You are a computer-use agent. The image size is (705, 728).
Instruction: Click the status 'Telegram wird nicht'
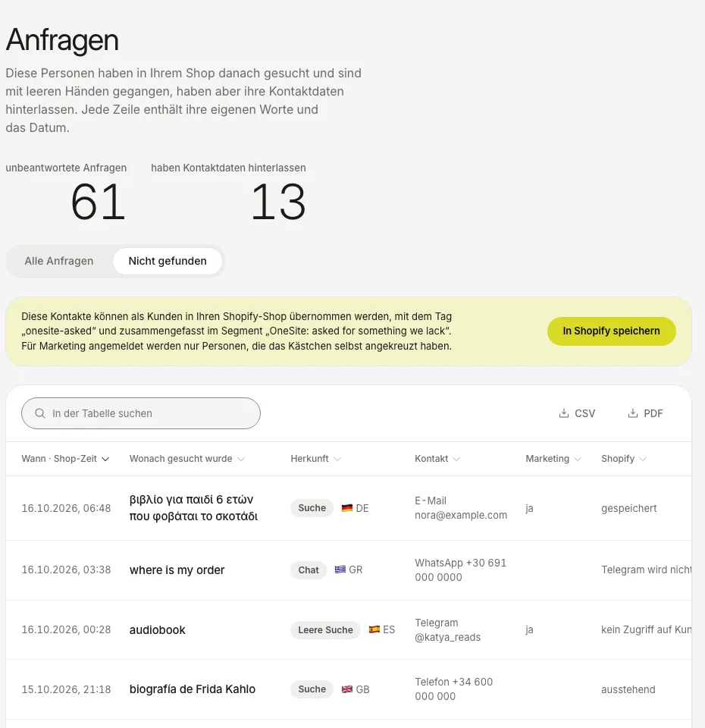point(646,570)
